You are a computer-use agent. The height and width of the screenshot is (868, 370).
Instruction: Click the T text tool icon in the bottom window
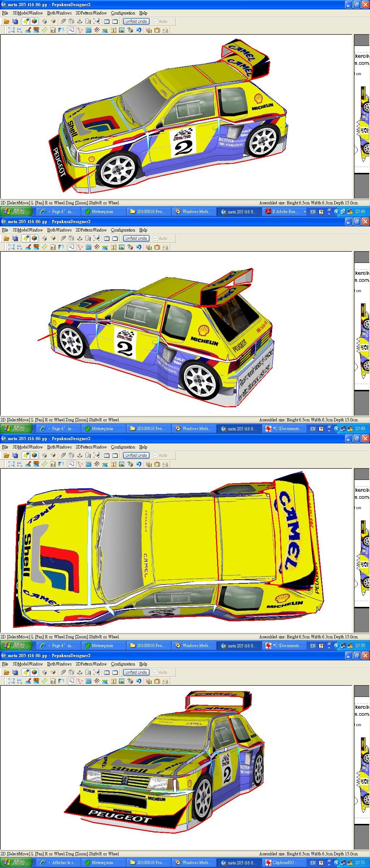click(x=113, y=681)
